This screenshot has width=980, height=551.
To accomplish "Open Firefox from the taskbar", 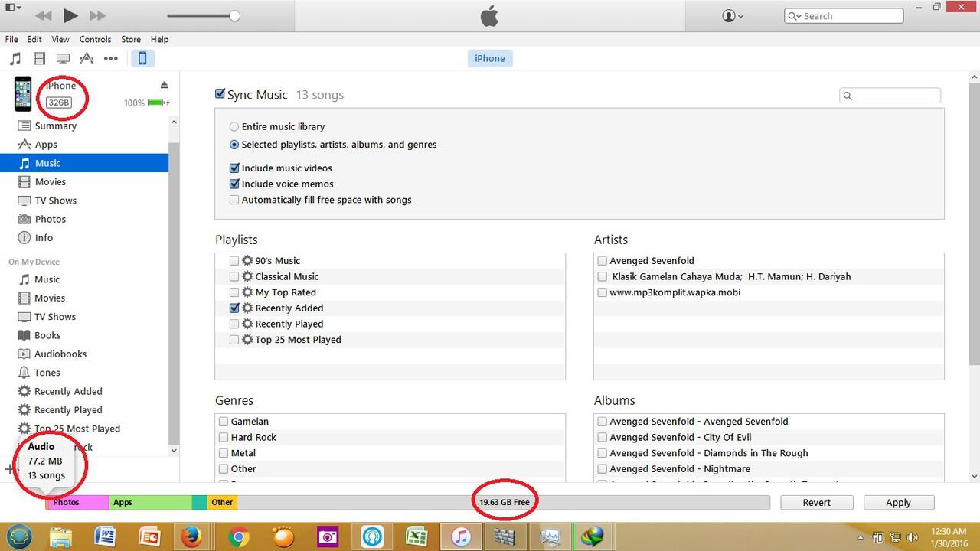I will click(x=191, y=536).
